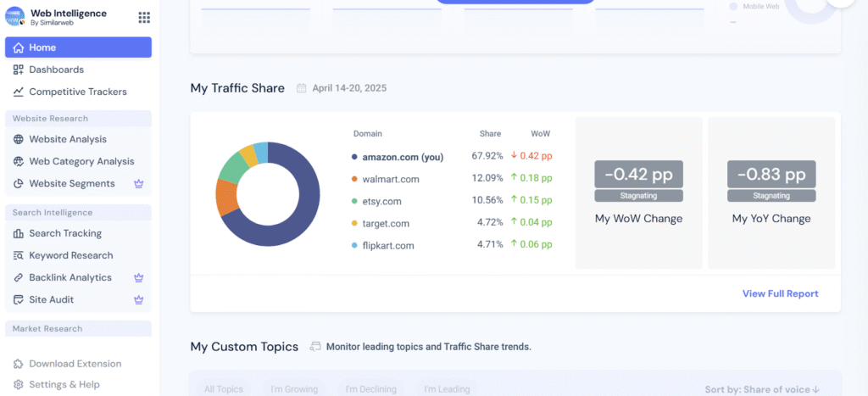This screenshot has width=868, height=396.
Task: Click the Keyword Research search-list icon
Action: 19,255
